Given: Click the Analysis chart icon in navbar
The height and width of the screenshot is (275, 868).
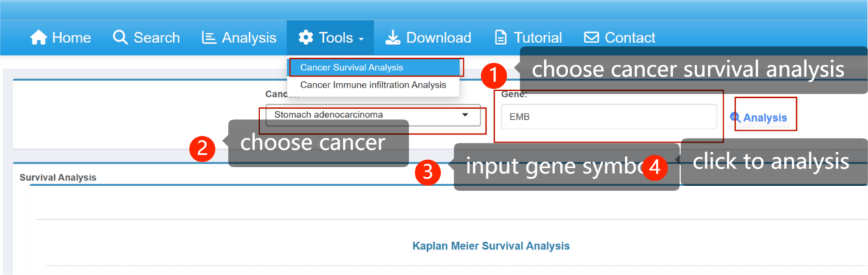Looking at the screenshot, I should click(209, 38).
